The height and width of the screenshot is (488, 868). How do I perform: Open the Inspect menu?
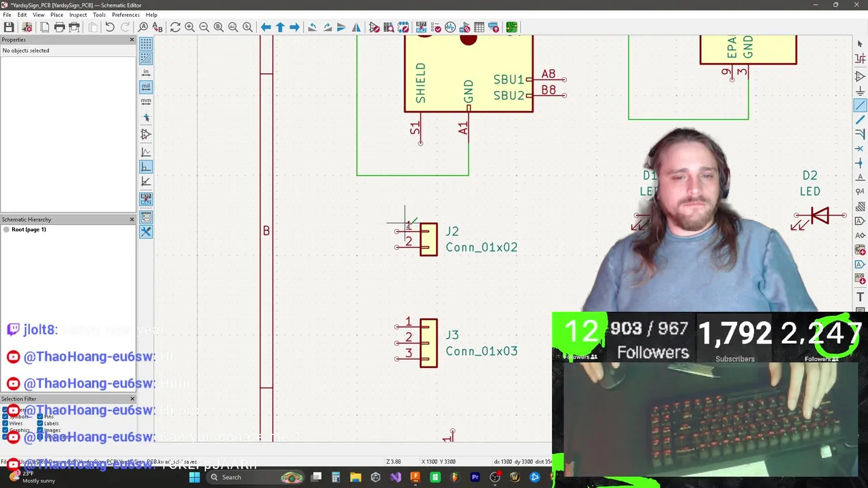(78, 15)
